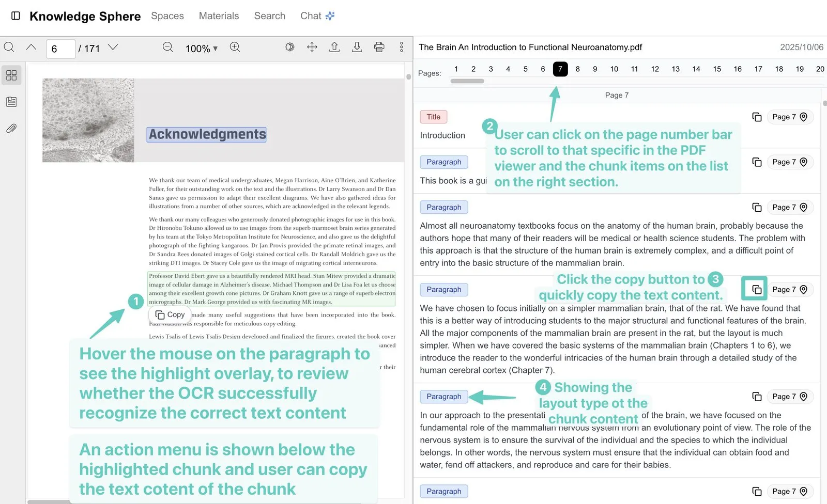Click the Paragraph tag above 'Almost all'

444,208
